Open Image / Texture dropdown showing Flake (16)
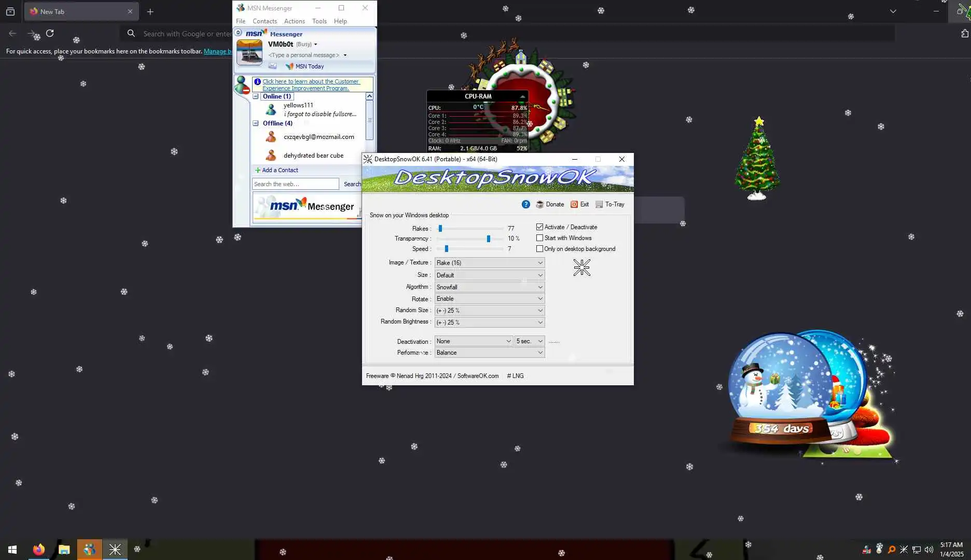Screen dimensions: 971x560 pos(490,263)
